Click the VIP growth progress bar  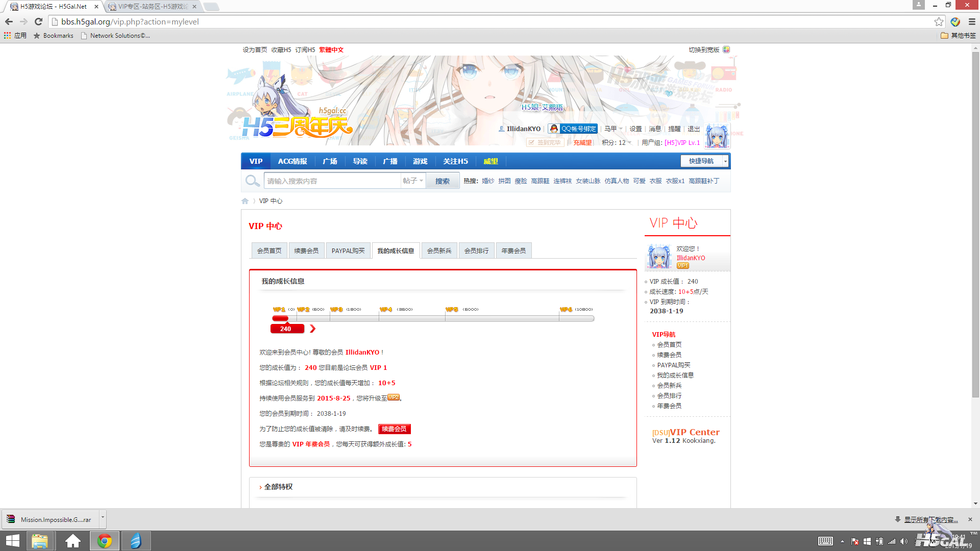[433, 318]
